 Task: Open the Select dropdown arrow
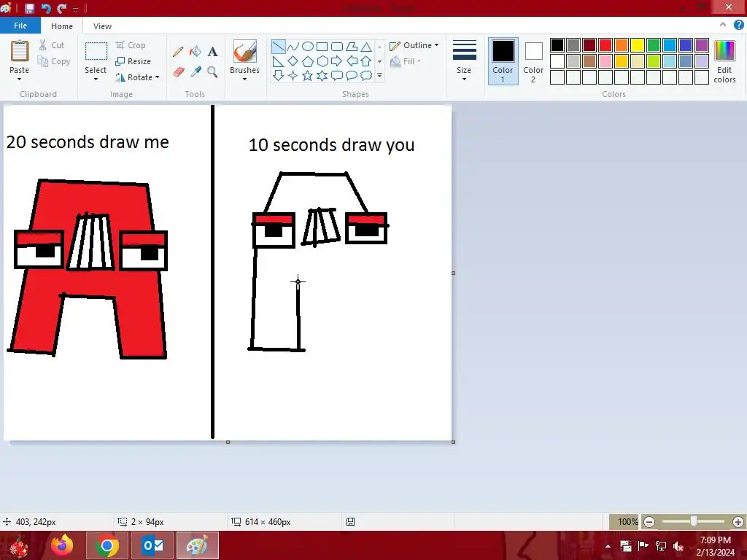[x=96, y=79]
